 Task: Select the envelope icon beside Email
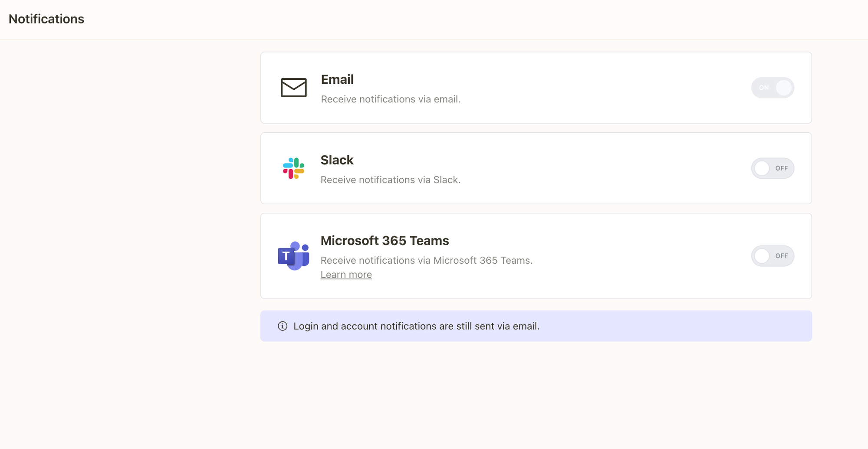click(293, 88)
